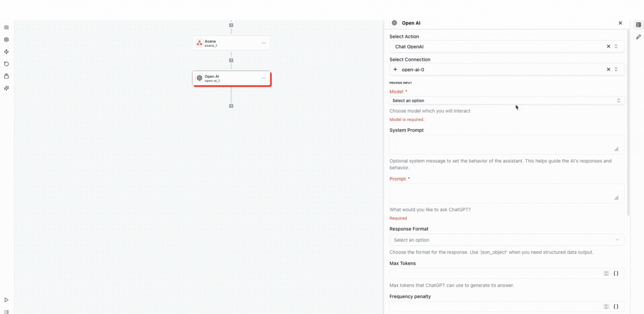The height and width of the screenshot is (314, 644).
Task: Add a step after the Asana node
Action: coord(231,60)
